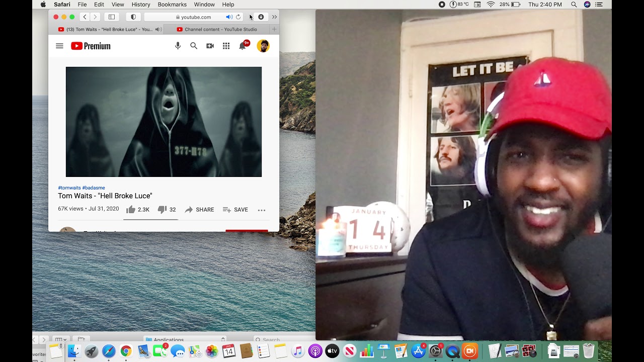Share the Tom Waits video
The image size is (644, 362).
[199, 210]
